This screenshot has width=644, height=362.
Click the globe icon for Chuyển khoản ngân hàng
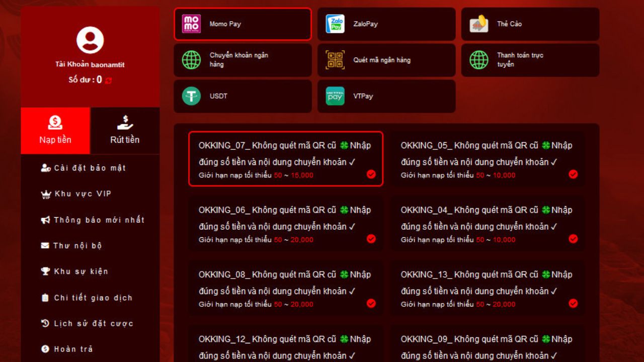[x=191, y=60]
